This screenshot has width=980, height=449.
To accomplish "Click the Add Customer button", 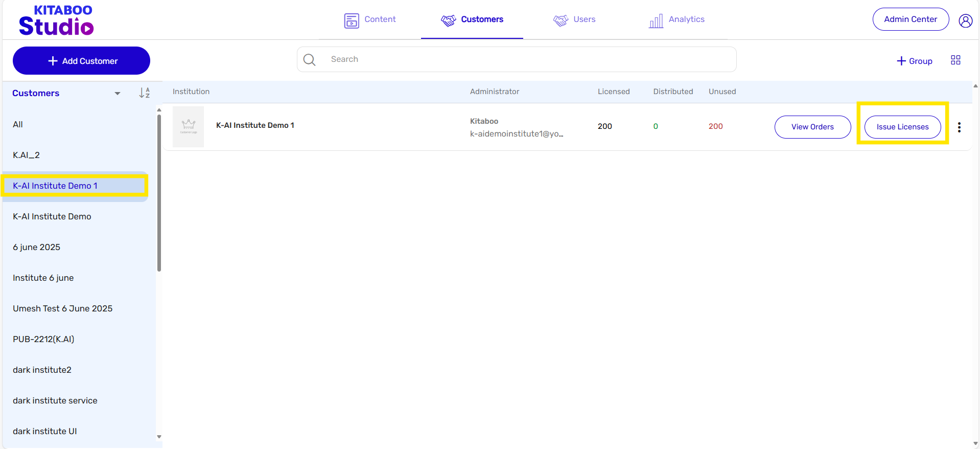I will 81,61.
